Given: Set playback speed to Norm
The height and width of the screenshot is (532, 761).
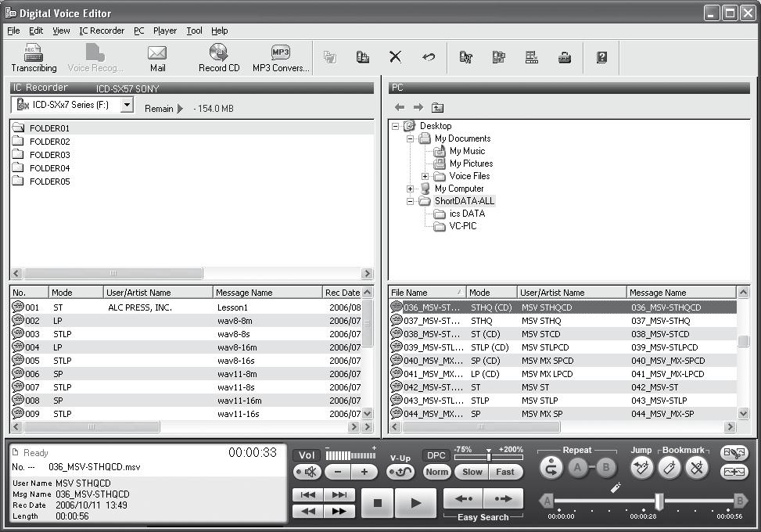Looking at the screenshot, I should (436, 472).
